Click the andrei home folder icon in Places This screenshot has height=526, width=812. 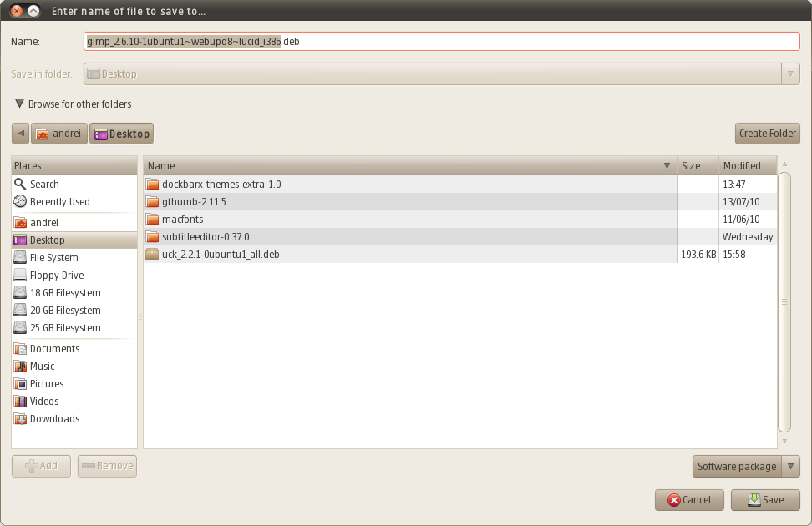coord(20,223)
